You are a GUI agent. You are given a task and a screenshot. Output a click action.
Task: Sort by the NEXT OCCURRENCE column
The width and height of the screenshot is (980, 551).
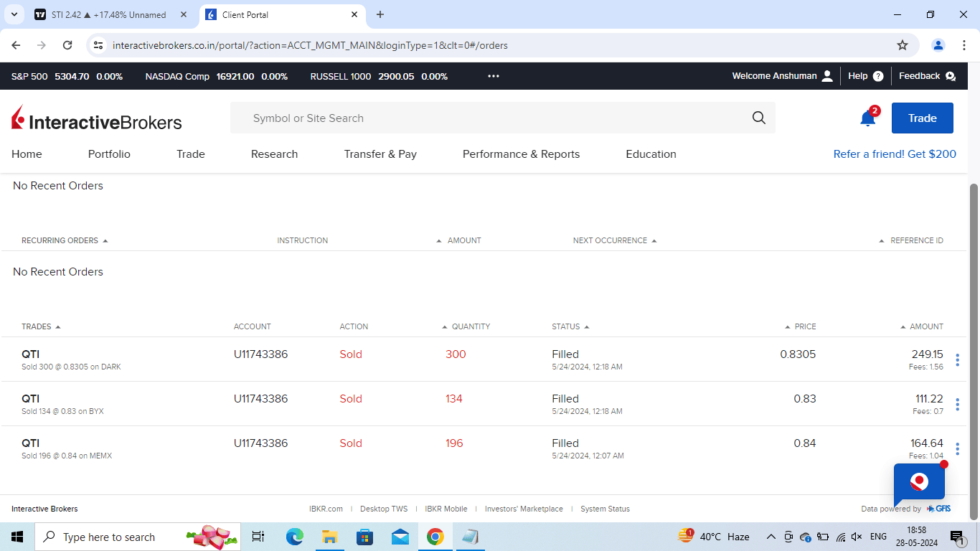[x=615, y=240]
